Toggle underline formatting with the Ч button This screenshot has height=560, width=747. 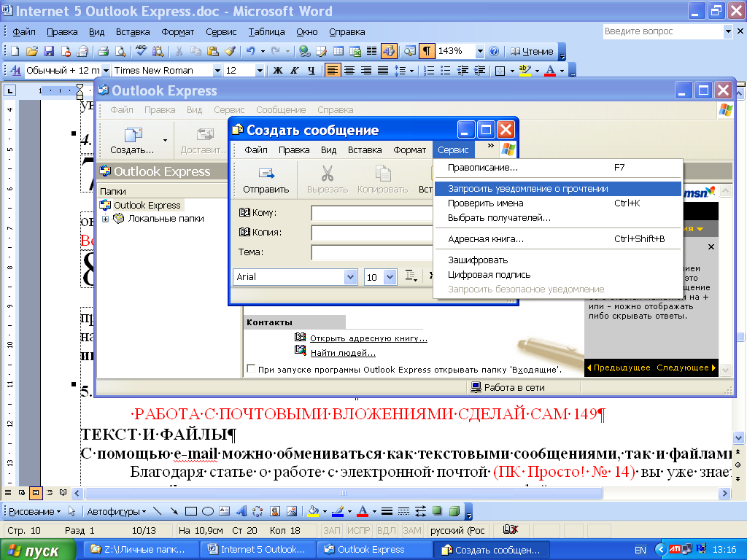[x=311, y=71]
